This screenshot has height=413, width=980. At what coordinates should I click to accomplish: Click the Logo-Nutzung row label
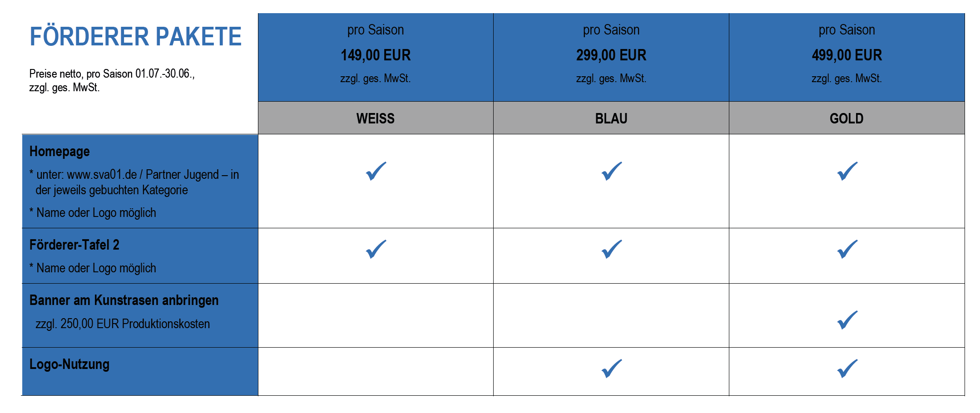(69, 364)
